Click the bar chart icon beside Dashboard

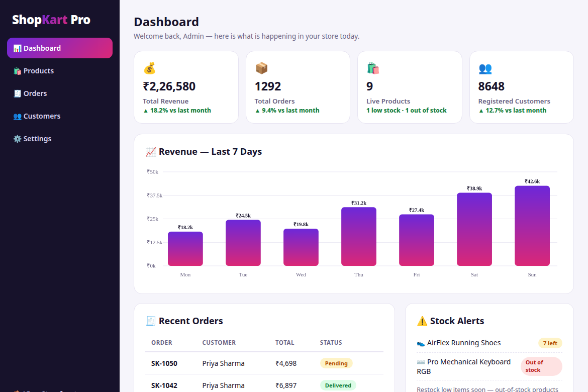17,48
